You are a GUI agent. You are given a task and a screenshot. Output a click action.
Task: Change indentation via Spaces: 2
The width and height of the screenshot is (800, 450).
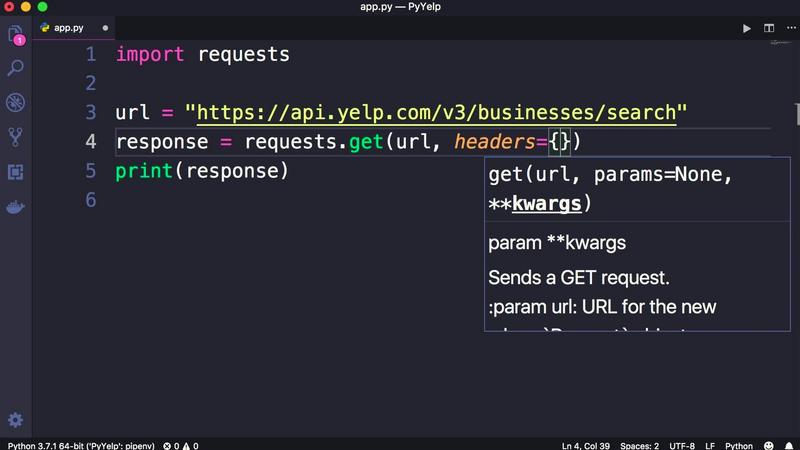639,445
